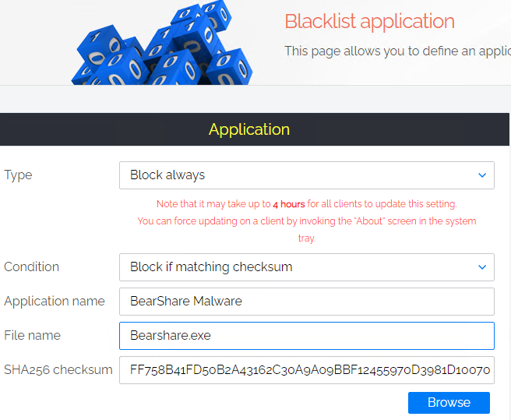Click the yellow Application section header
The height and width of the screenshot is (420, 511).
point(249,129)
